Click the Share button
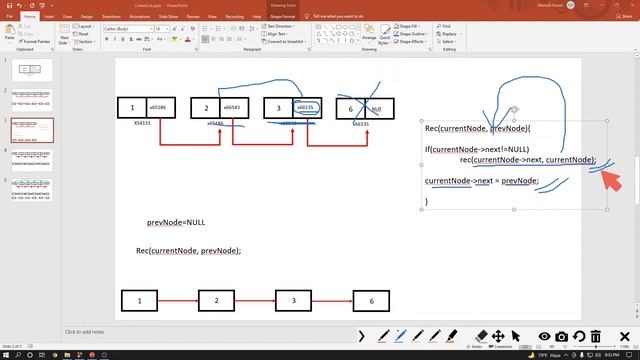The height and width of the screenshot is (360, 640). coord(624,16)
